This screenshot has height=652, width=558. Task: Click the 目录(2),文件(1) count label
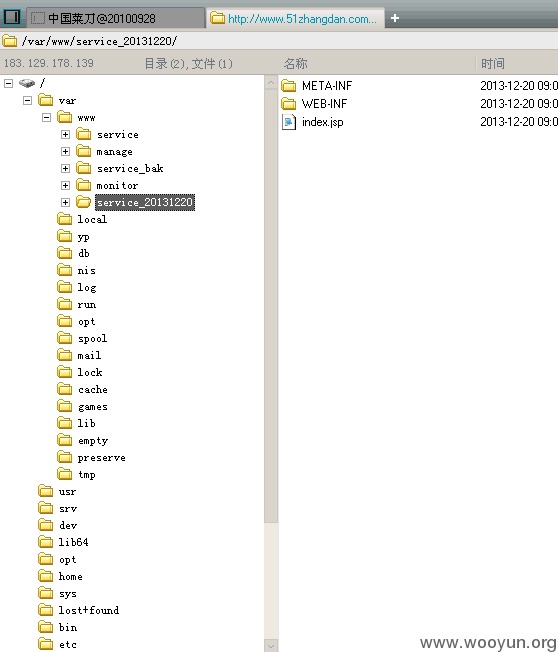click(x=188, y=64)
